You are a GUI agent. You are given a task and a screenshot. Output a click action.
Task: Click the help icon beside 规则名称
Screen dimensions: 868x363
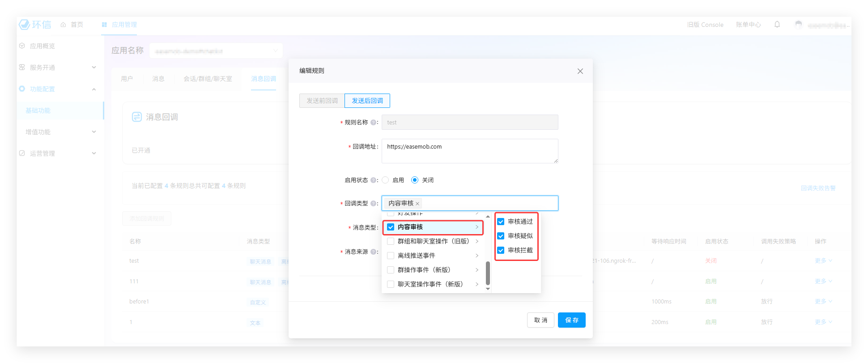(x=373, y=123)
